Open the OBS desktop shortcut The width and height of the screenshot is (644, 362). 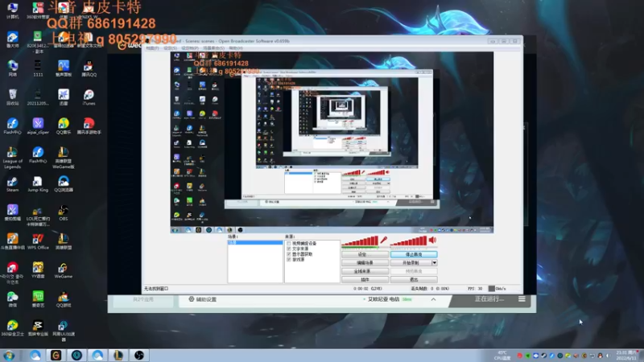(63, 212)
